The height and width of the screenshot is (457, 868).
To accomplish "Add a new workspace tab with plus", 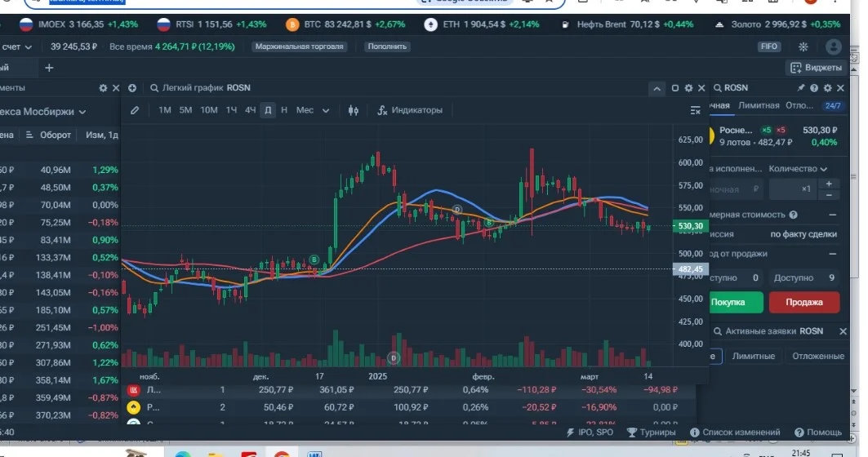I will point(49,68).
